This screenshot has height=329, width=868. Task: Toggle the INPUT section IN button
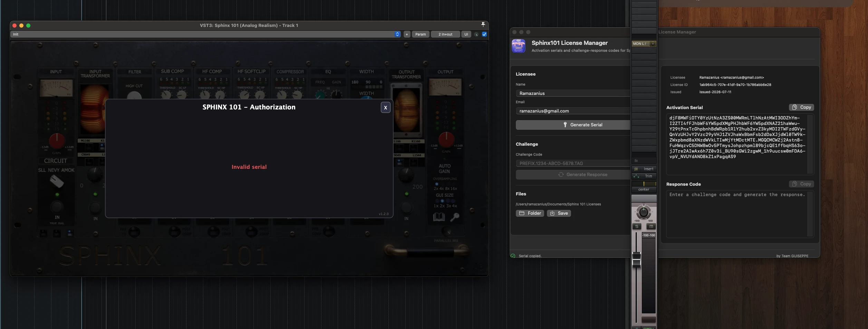(x=57, y=207)
